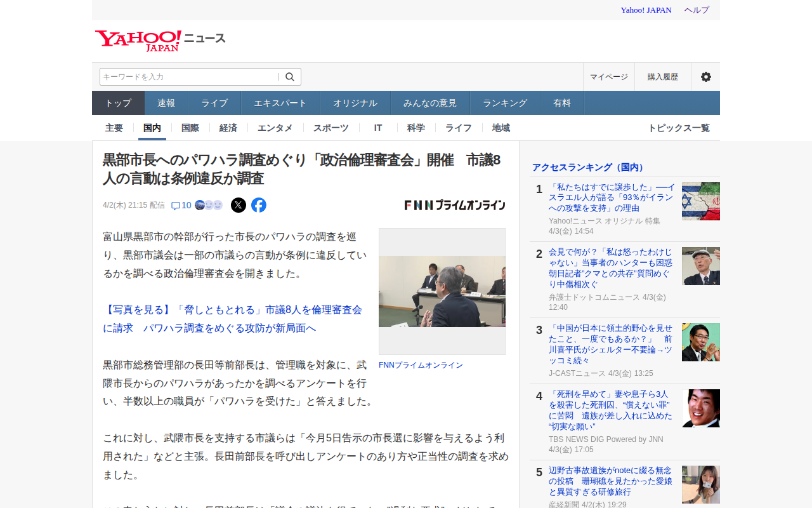This screenshot has width=812, height=508.
Task: Open ranking article about クマとの共存 question
Action: (x=612, y=269)
